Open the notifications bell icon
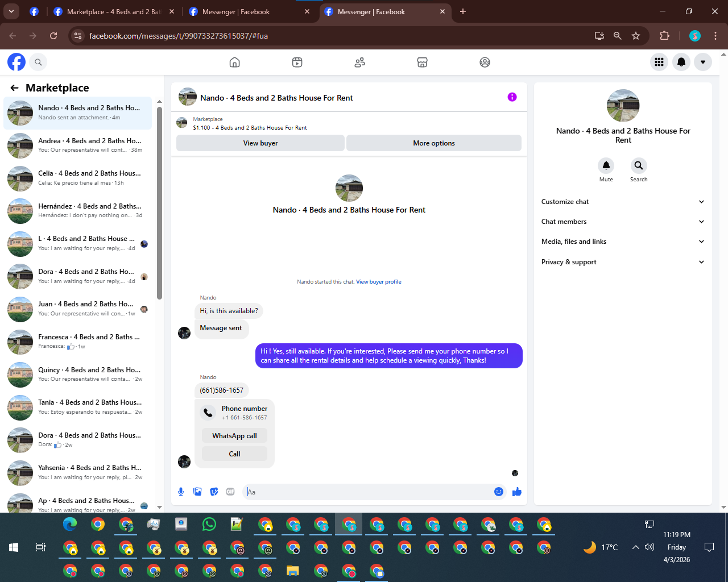This screenshot has width=728, height=582. pyautogui.click(x=681, y=62)
